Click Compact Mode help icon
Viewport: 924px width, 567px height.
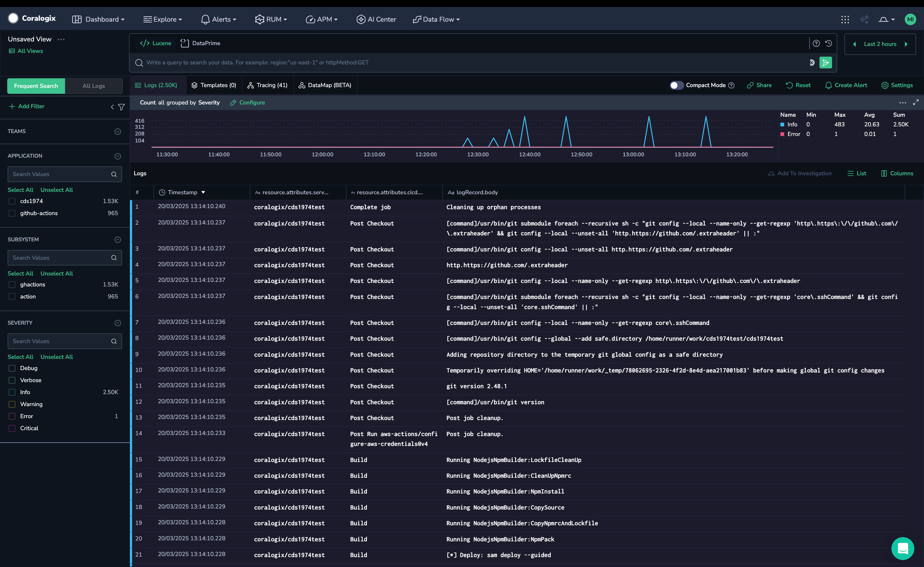coord(731,86)
